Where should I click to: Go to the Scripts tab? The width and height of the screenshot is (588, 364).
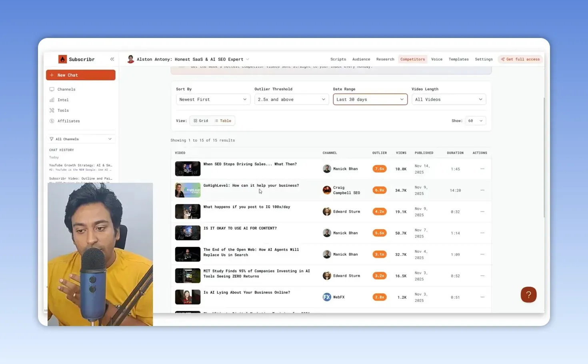338,59
